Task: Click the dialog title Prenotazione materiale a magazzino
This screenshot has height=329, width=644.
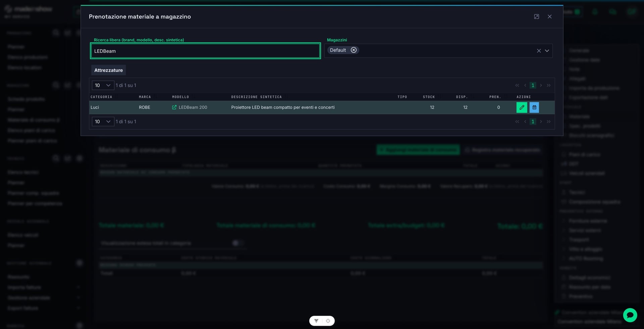Action: [x=140, y=16]
